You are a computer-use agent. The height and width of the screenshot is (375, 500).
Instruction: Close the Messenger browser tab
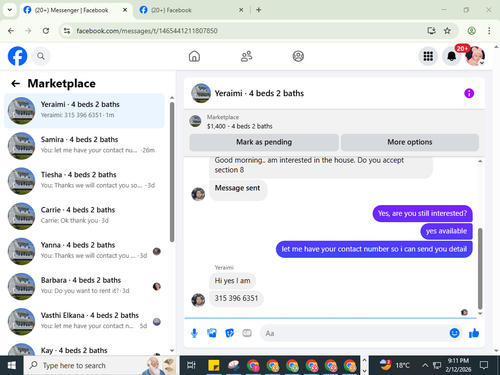pos(125,10)
